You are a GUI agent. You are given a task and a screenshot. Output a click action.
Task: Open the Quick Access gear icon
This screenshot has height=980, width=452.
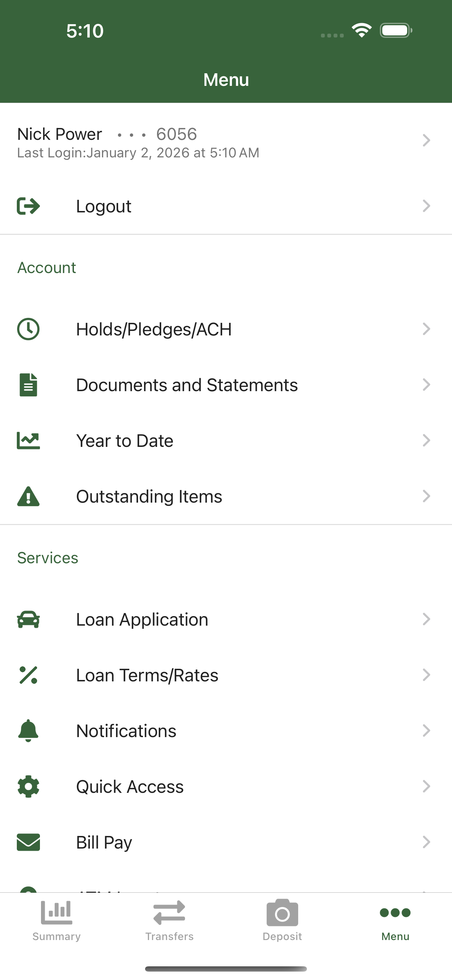click(x=28, y=787)
